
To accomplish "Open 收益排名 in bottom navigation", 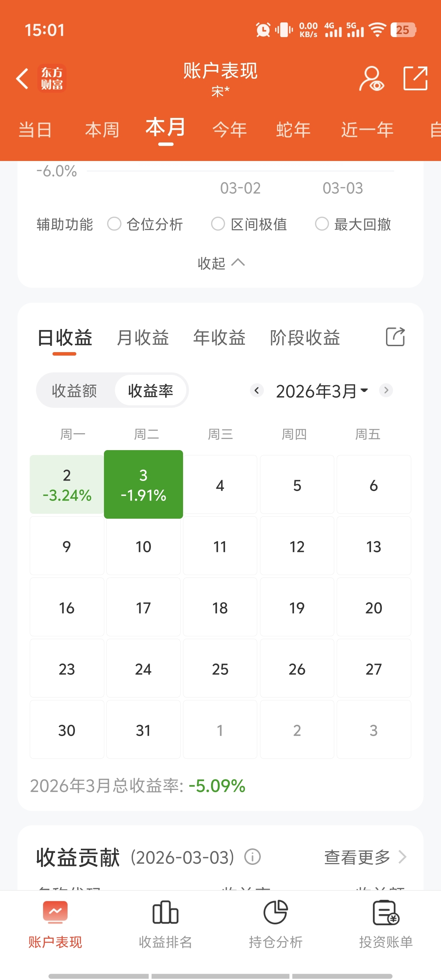I will [165, 924].
